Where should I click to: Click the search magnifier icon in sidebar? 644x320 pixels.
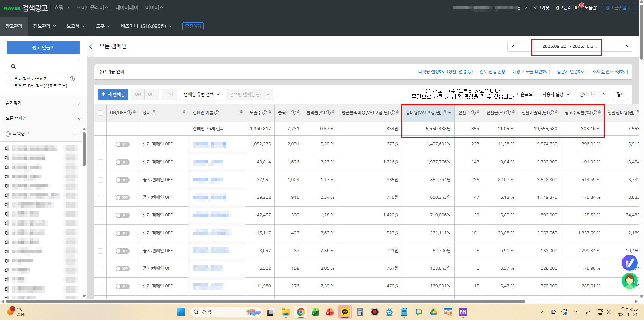pos(13,66)
